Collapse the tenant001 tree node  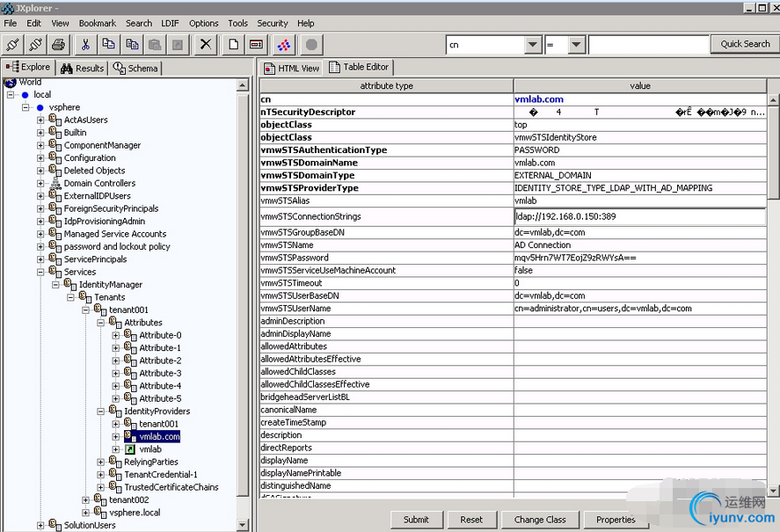[x=86, y=310]
